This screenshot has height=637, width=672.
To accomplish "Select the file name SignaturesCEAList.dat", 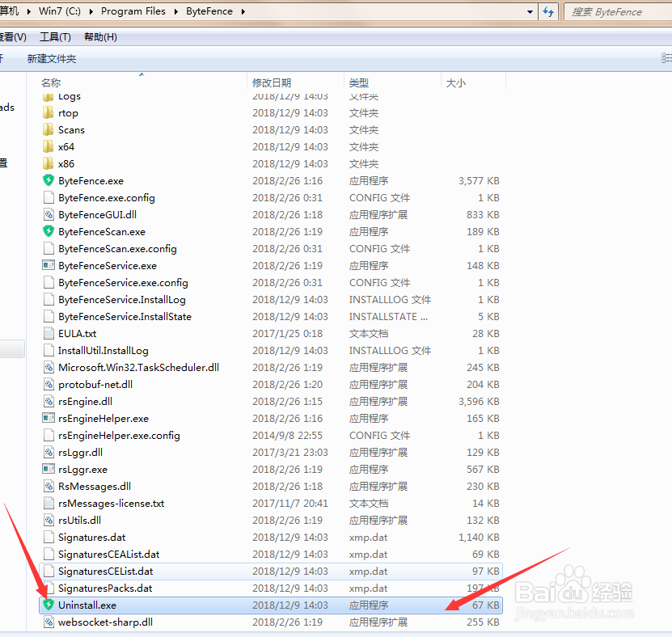I will (x=109, y=554).
